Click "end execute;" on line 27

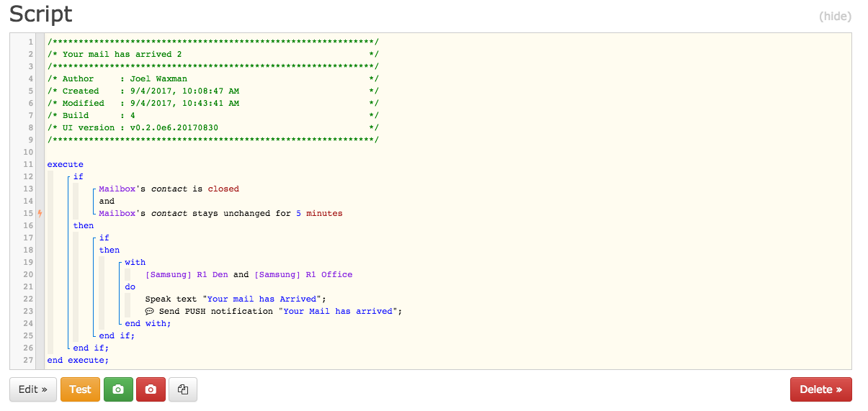tap(78, 360)
